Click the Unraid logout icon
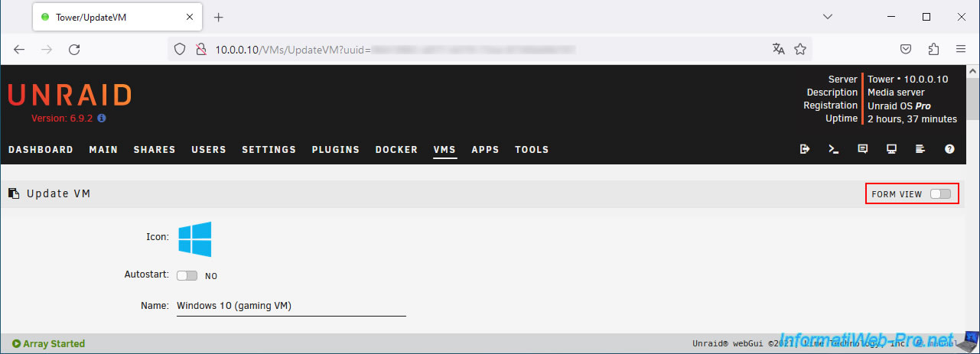This screenshot has width=980, height=354. (805, 149)
